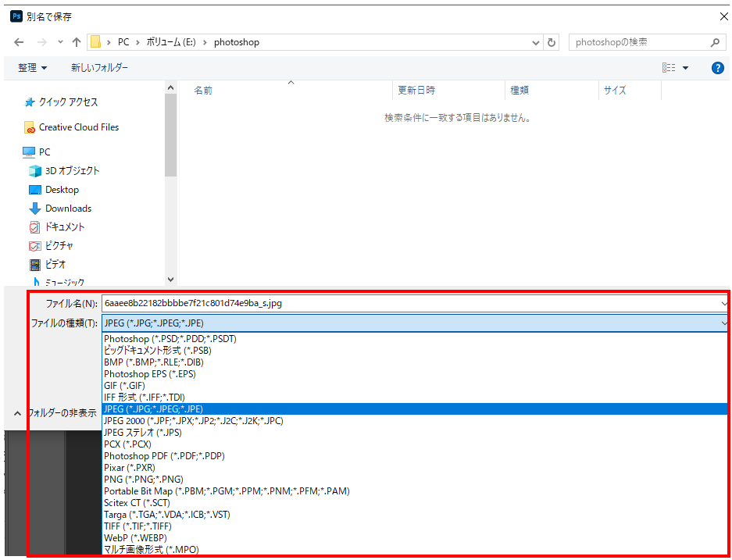
Task: Click the change view layout icon
Action: coord(669,68)
